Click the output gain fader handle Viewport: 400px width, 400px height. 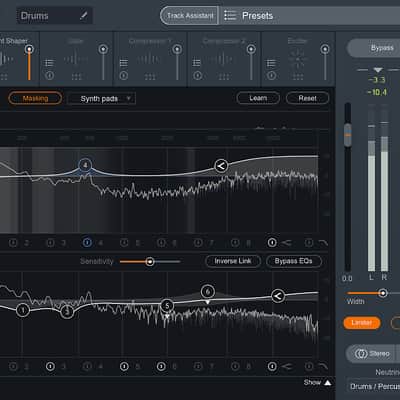coord(348,135)
